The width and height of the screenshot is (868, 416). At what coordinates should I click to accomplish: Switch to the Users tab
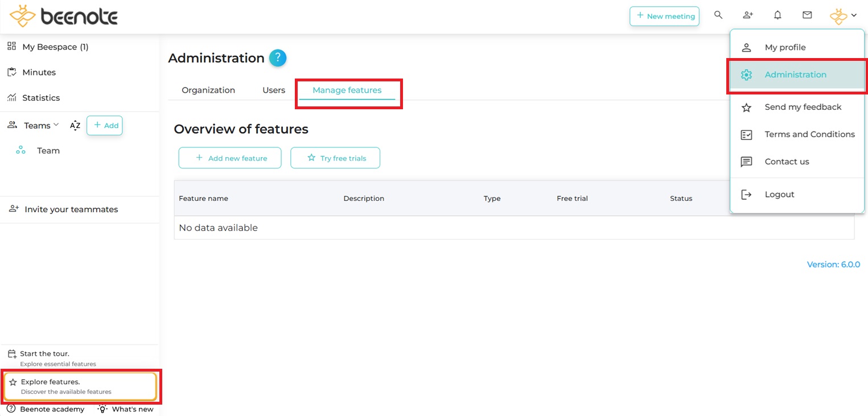click(x=274, y=90)
